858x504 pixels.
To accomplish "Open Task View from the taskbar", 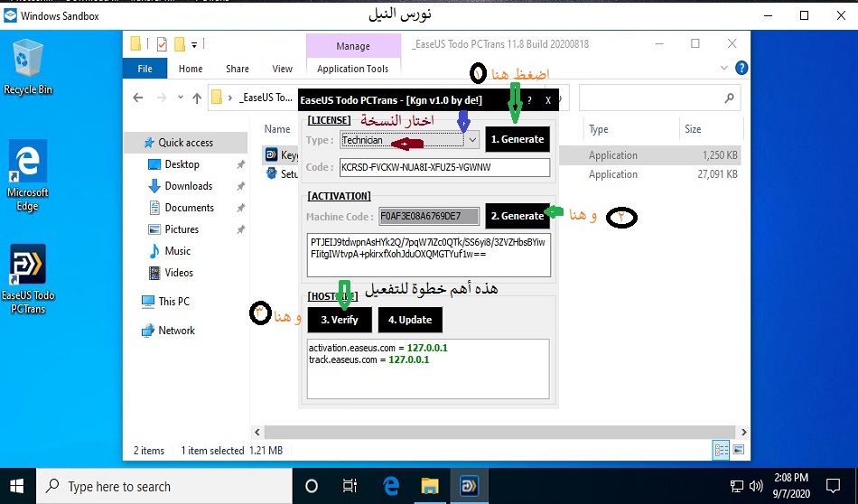I will point(350,486).
